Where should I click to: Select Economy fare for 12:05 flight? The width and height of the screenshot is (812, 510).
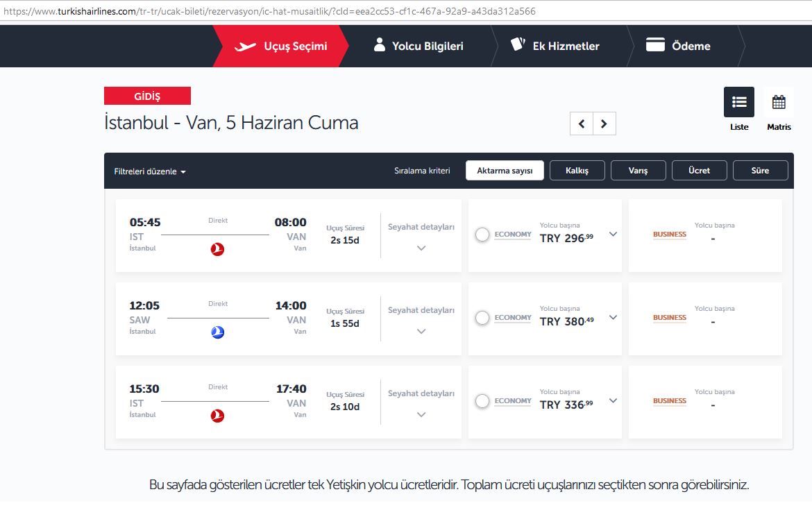pyautogui.click(x=482, y=318)
